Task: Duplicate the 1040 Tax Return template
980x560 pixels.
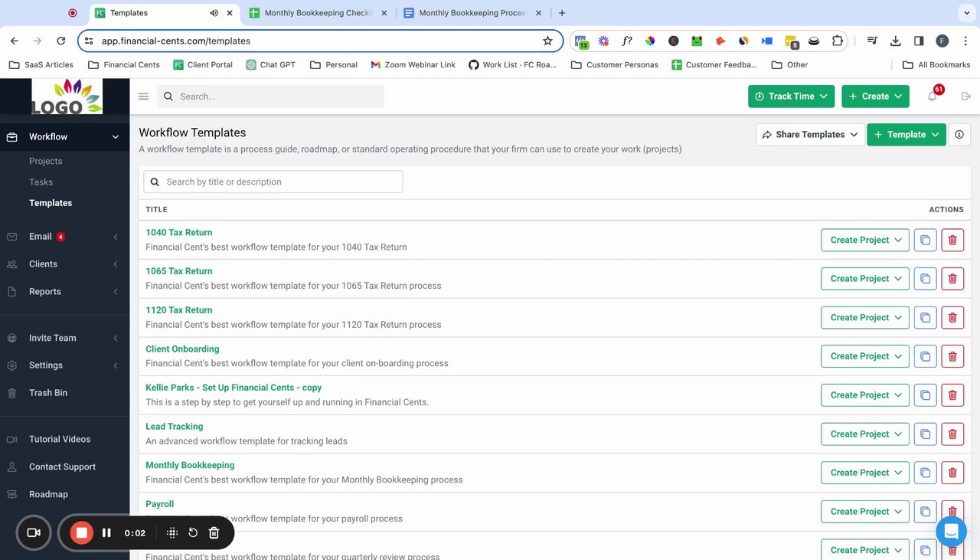Action: (x=925, y=240)
